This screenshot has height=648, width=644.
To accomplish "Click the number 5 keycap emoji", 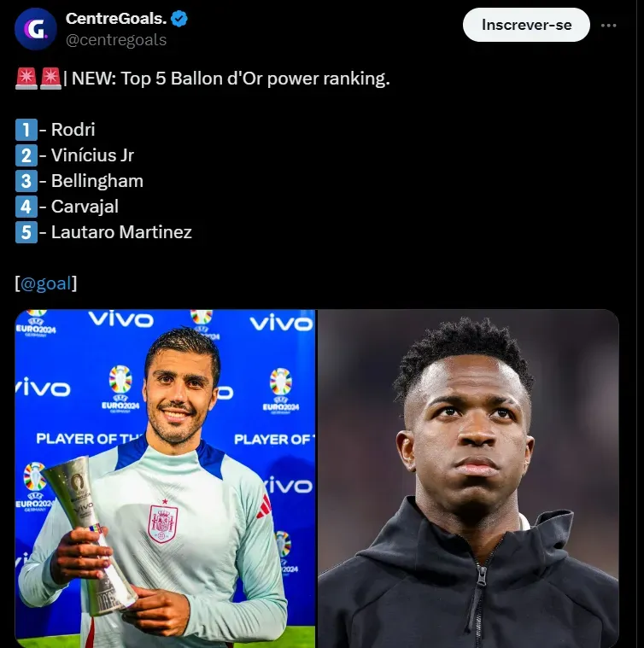I will 26,232.
